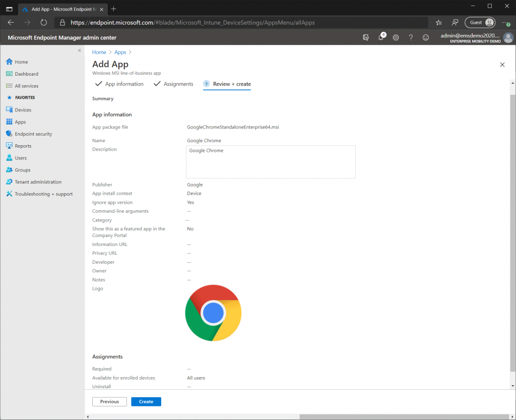Open the feedback smiley icon
Image resolution: width=516 pixels, height=420 pixels.
pos(426,37)
